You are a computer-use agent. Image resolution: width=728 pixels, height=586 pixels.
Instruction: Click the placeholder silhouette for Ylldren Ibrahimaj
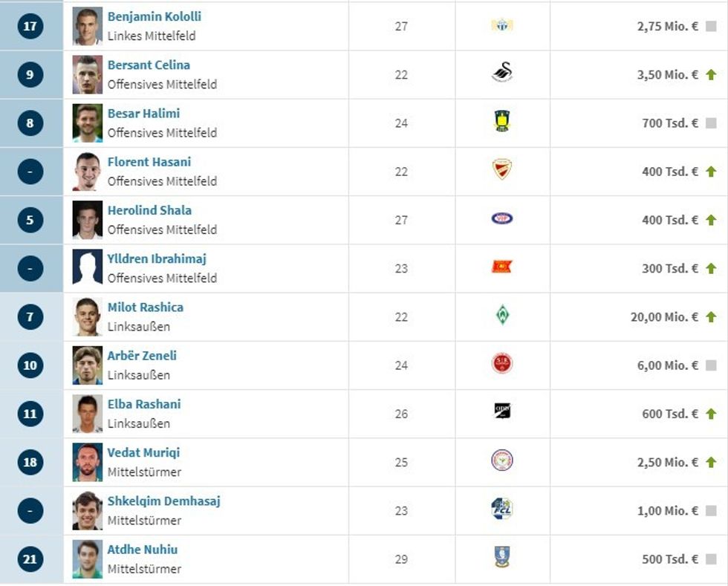88,268
